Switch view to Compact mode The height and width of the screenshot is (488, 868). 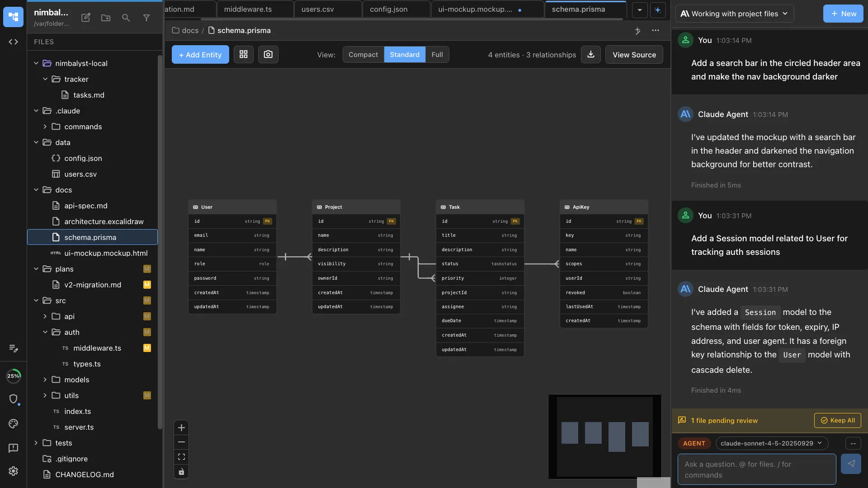tap(363, 55)
